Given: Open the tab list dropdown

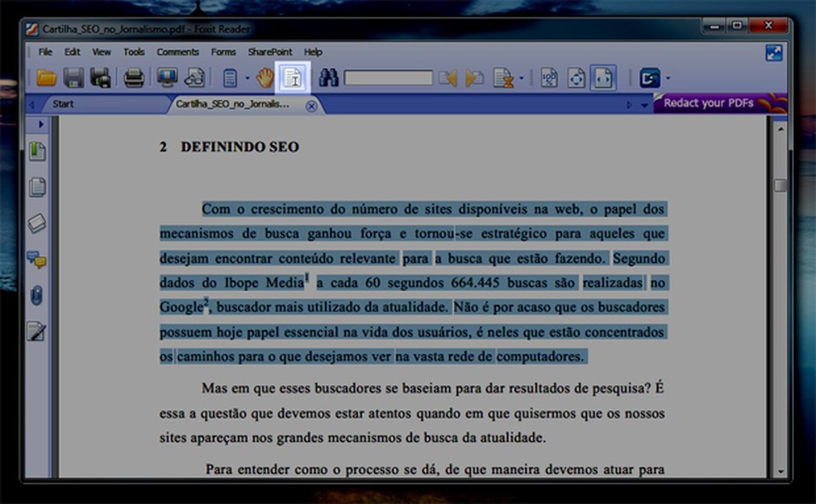Looking at the screenshot, I should tap(644, 105).
